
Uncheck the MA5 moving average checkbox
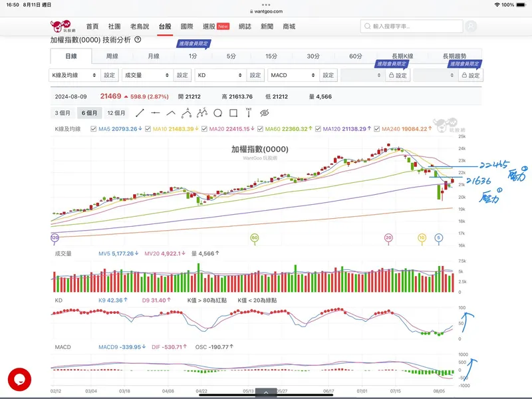(94, 129)
